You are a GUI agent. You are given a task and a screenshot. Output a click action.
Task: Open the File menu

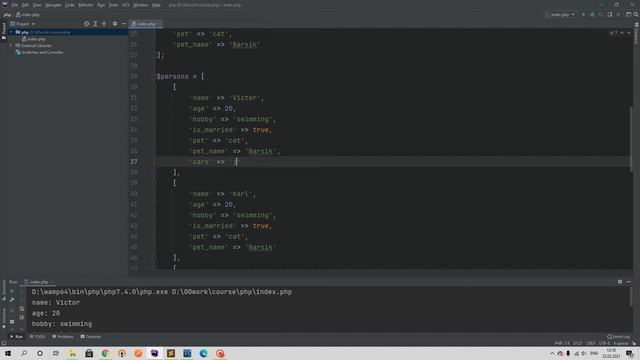[x=15, y=5]
